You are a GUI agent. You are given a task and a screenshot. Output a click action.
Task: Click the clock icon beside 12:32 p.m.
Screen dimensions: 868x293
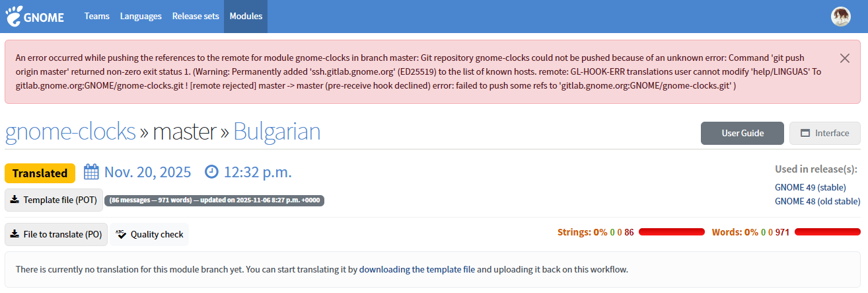[x=211, y=173]
